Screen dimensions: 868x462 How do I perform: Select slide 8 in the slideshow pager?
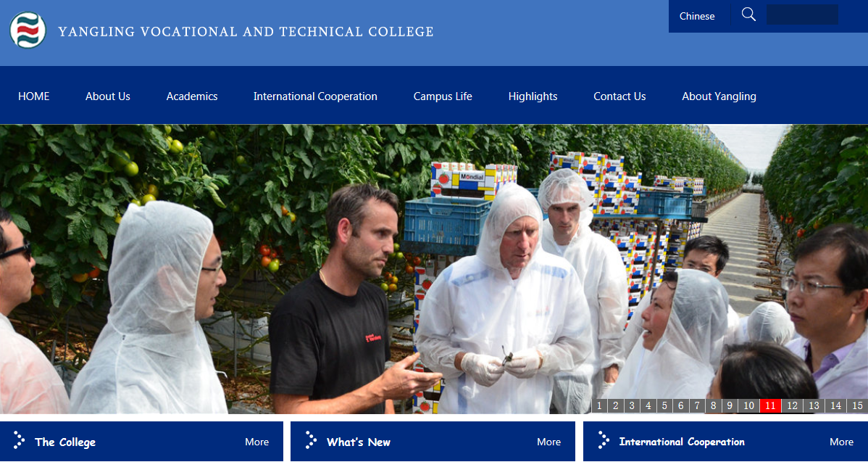pyautogui.click(x=713, y=406)
